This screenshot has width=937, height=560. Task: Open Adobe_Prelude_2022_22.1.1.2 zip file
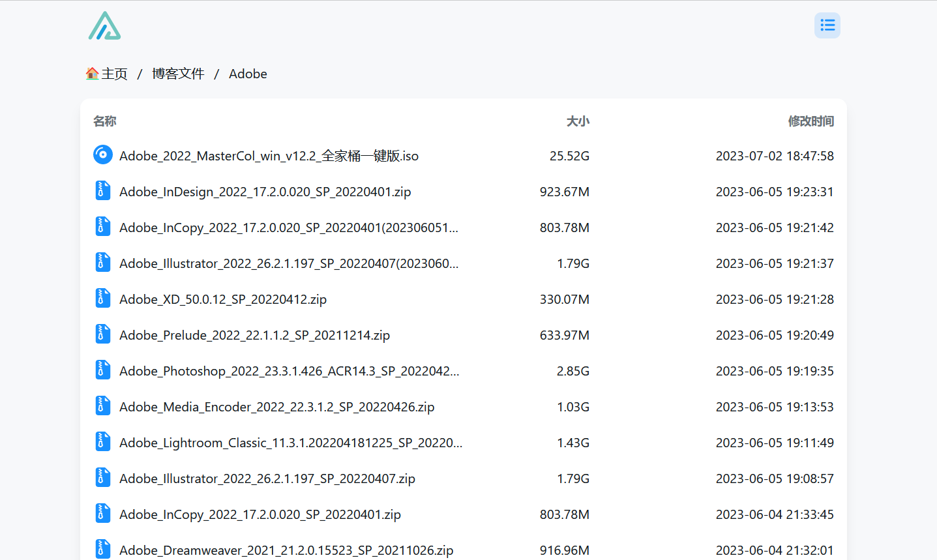click(x=254, y=335)
